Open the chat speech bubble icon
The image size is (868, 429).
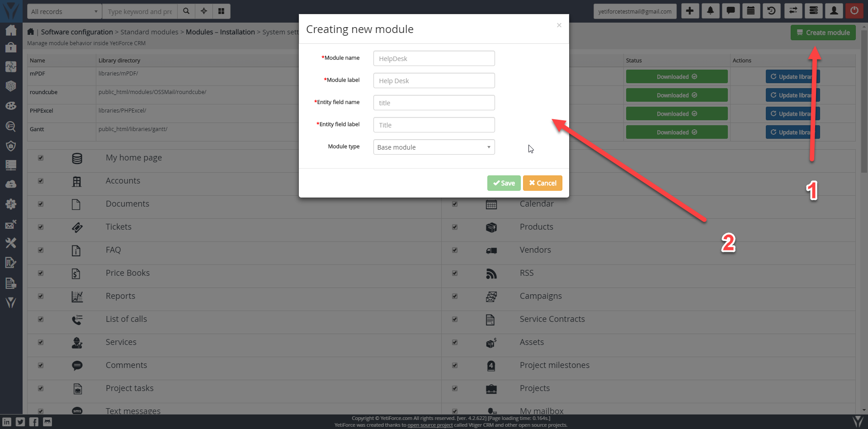[731, 11]
